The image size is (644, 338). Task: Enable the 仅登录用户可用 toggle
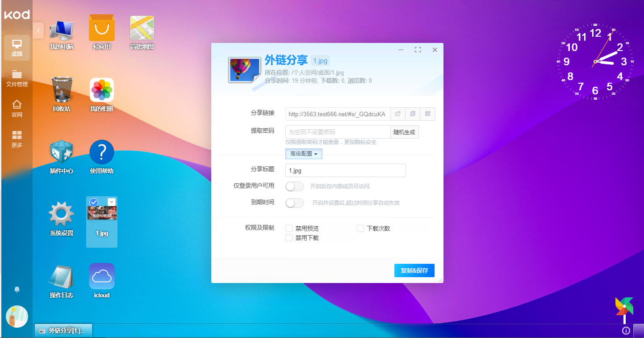295,186
